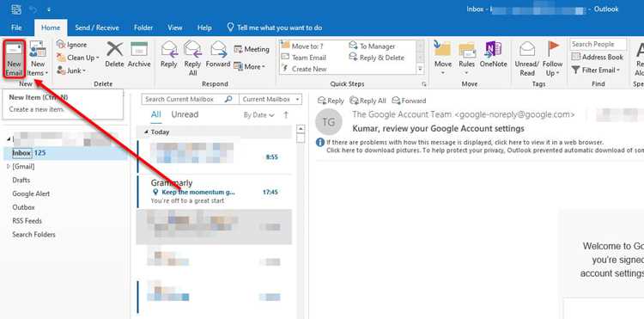Switch message list to Unread filter
644x319 pixels.
[x=185, y=114]
